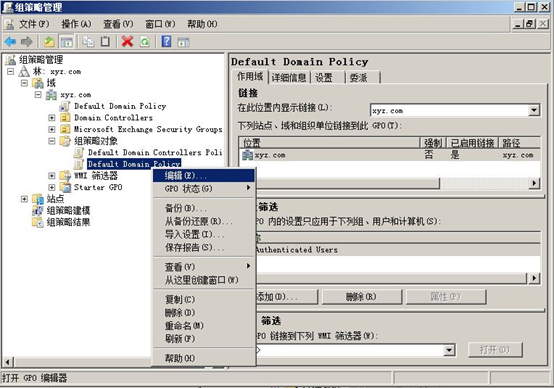Viewport: 554px width, 388px height.
Task: Click the 组策略建模 icon
Action: (x=38, y=211)
